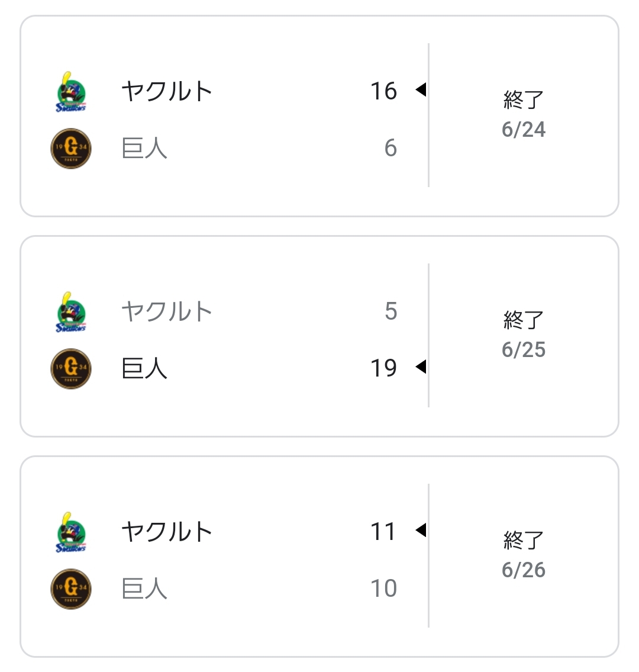Click the Giants score of 19
The width and height of the screenshot is (639, 672).
[x=383, y=368]
